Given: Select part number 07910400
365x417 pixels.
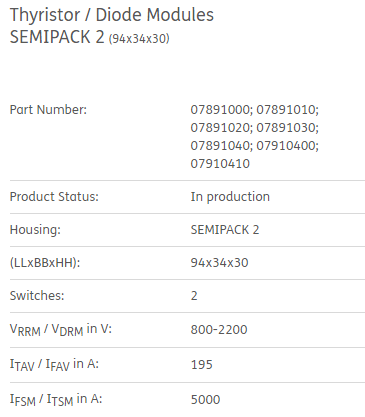Looking at the screenshot, I should tap(288, 146).
